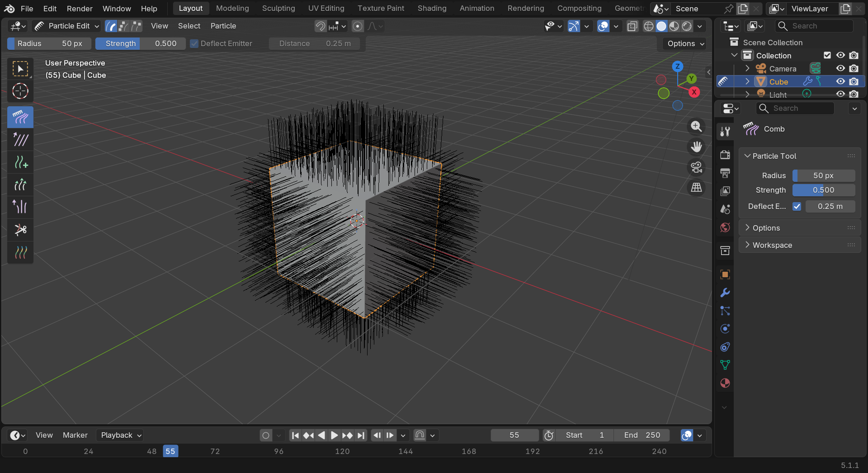This screenshot has width=868, height=473.
Task: Disable Cube in renders
Action: (854, 81)
